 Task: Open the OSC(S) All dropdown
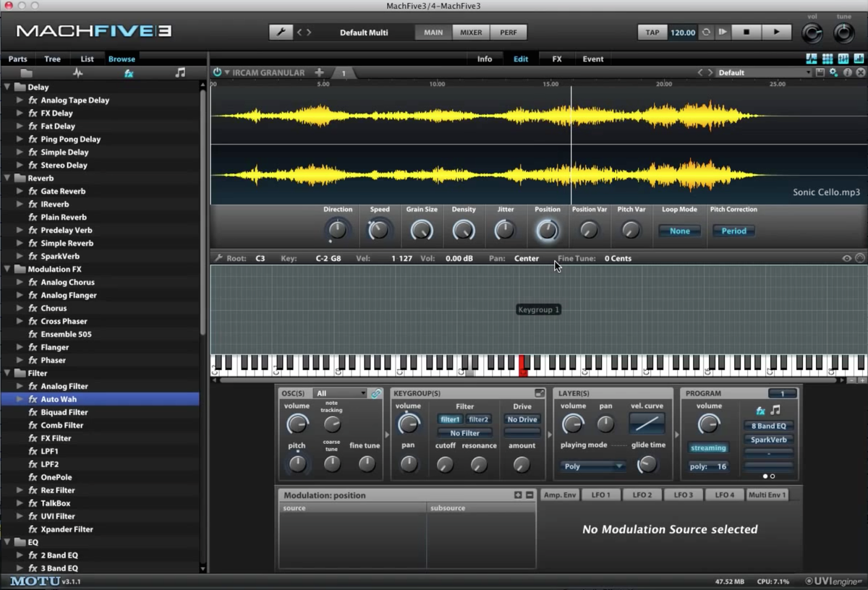(x=341, y=393)
